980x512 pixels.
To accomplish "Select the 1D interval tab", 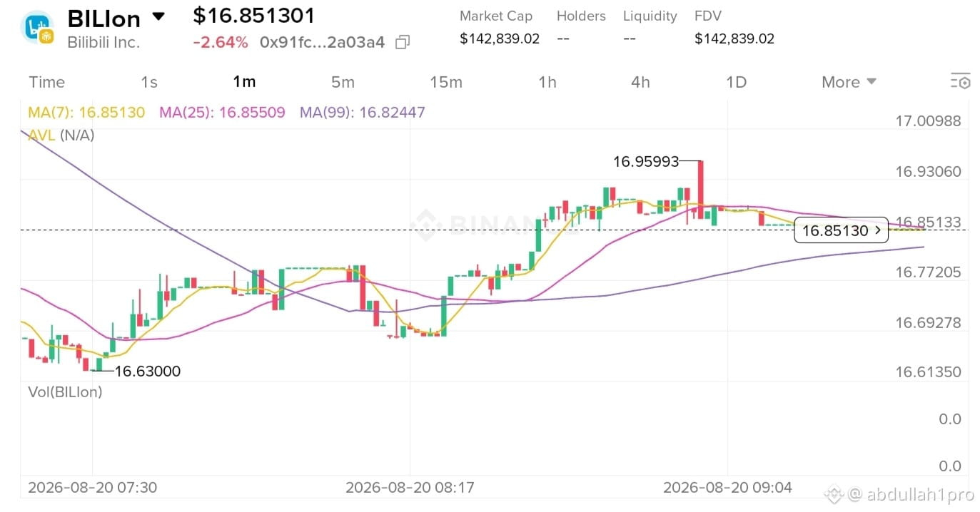I will (x=736, y=82).
